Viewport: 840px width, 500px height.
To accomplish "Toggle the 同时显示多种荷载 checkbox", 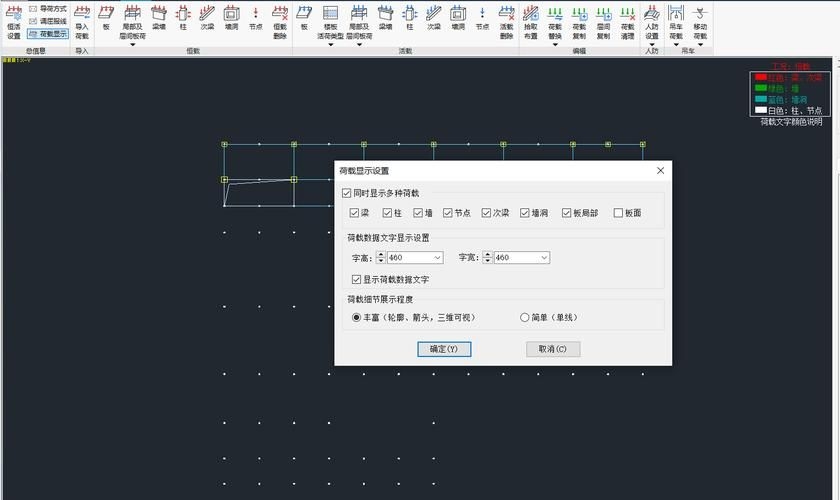I will (347, 193).
